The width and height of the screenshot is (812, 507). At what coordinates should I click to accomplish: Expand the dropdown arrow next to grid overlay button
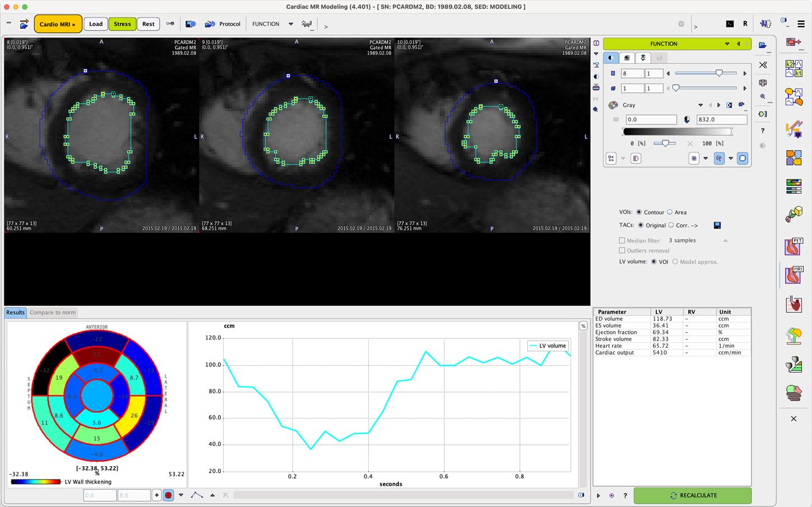tap(706, 159)
